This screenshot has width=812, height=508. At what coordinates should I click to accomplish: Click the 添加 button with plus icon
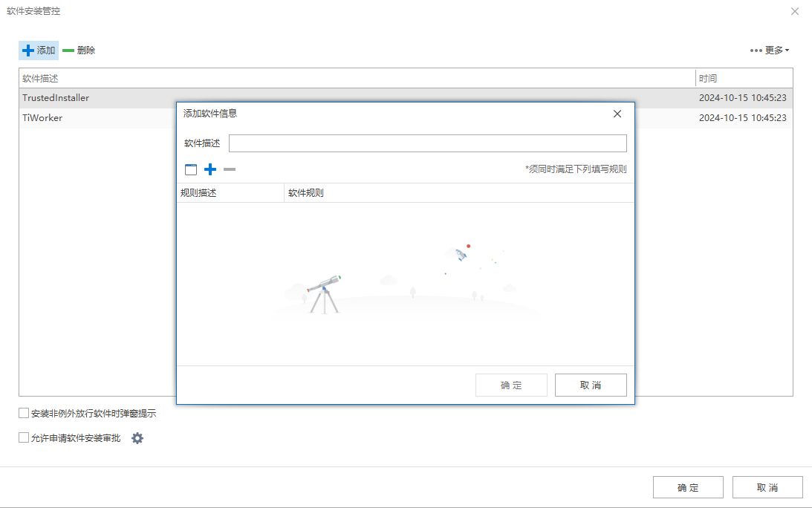click(39, 51)
